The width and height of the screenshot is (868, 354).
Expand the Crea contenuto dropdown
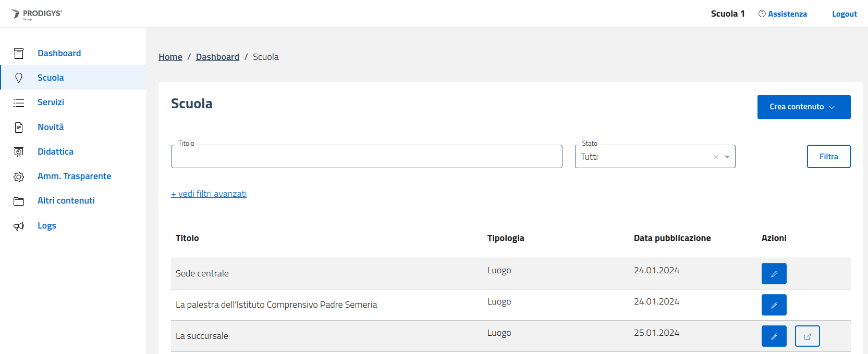pos(803,107)
